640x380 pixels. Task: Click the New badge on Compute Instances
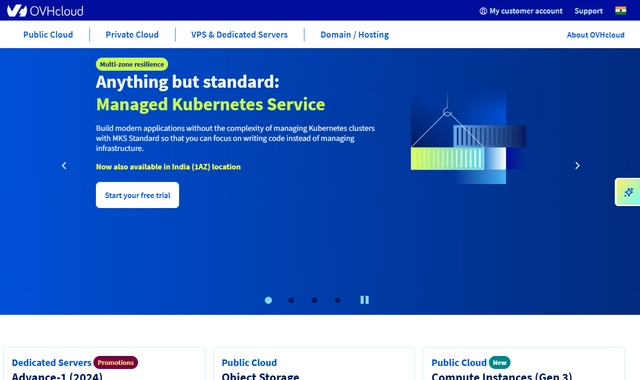click(x=500, y=362)
